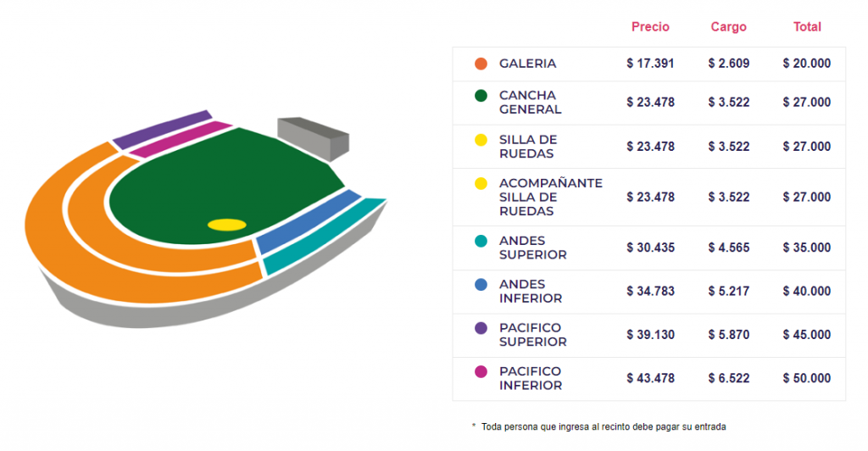Select the yellow wheelchair zone on map
Screen dimensions: 868x451
pos(227,225)
